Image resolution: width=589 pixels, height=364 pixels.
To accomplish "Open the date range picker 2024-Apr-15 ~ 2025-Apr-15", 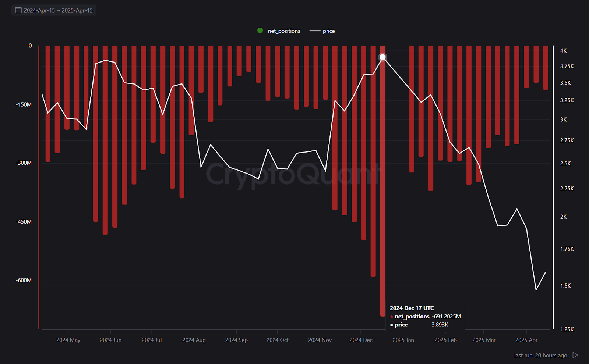I will pyautogui.click(x=54, y=10).
